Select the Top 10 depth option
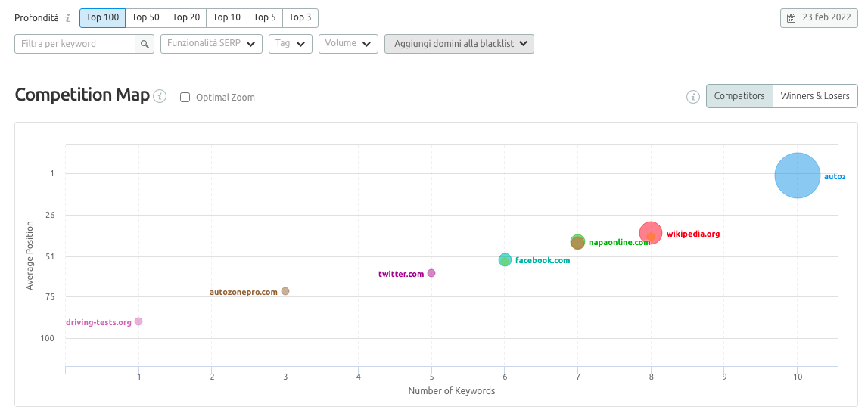Image resolution: width=868 pixels, height=419 pixels. coord(226,17)
